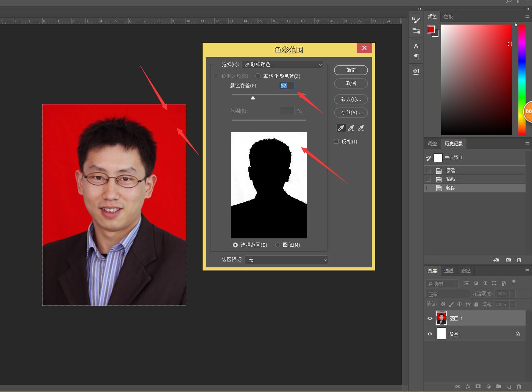Create new snapshot with camera icon
The height and width of the screenshot is (392, 532).
[x=508, y=260]
